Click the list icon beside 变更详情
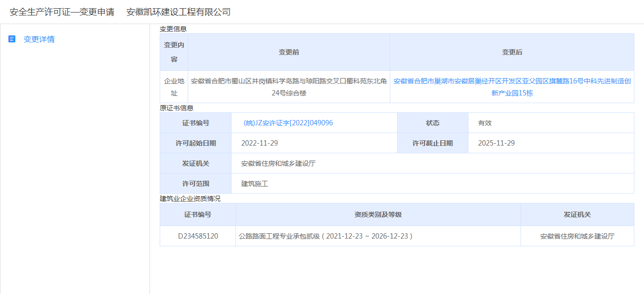644x294 pixels. click(x=12, y=39)
